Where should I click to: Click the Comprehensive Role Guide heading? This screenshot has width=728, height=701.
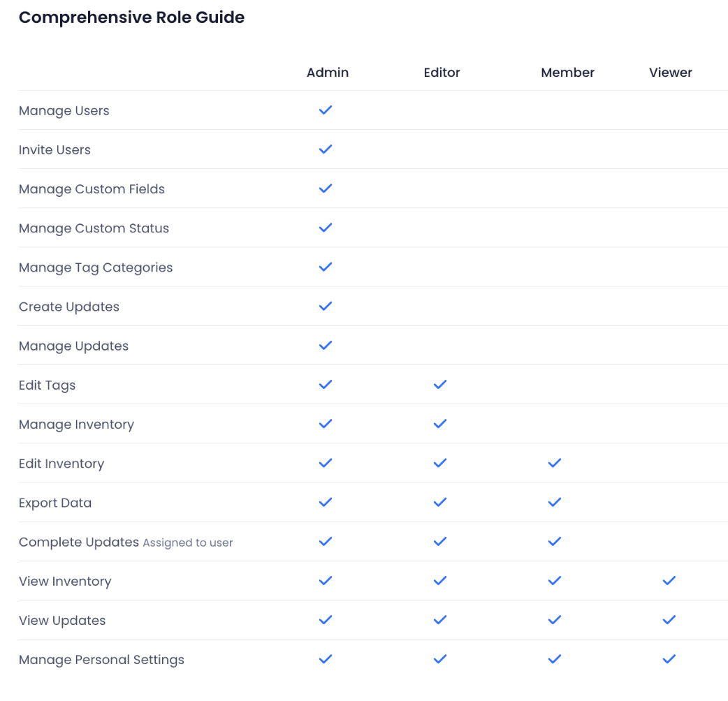pos(131,18)
